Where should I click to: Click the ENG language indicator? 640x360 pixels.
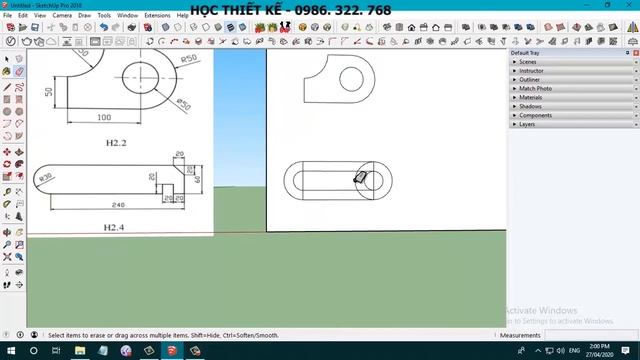pos(574,351)
